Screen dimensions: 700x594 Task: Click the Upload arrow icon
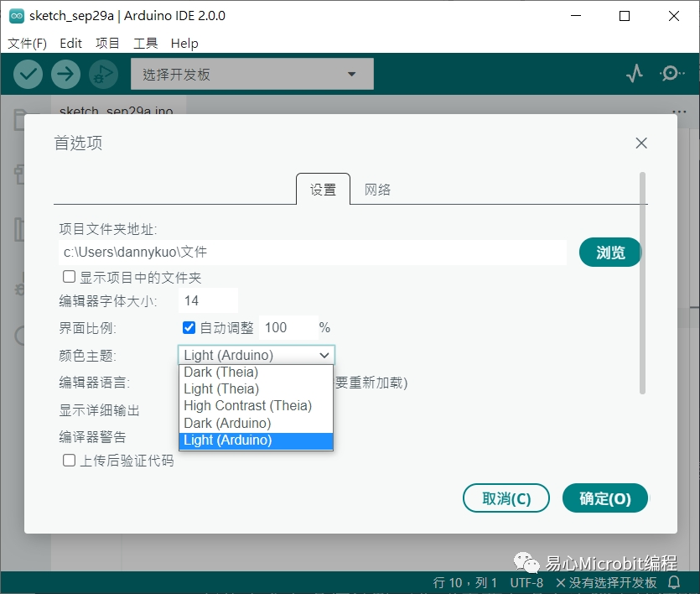[x=65, y=75]
